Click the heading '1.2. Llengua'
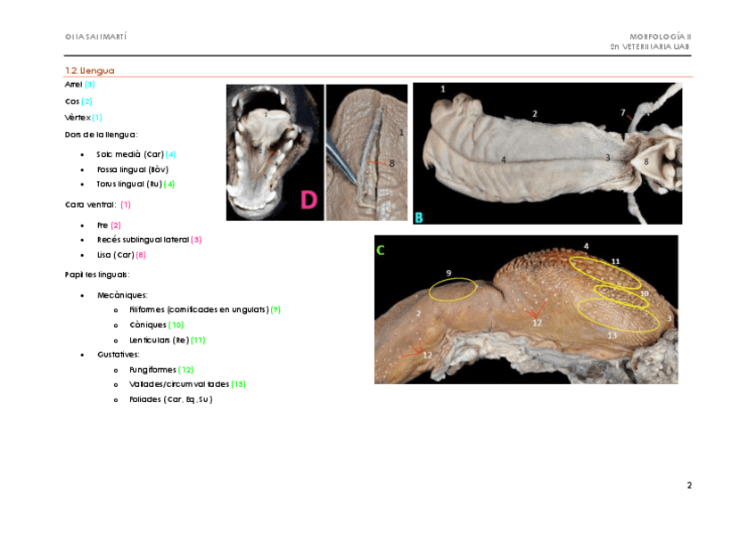Screen dimensions: 756x534 [x=89, y=70]
